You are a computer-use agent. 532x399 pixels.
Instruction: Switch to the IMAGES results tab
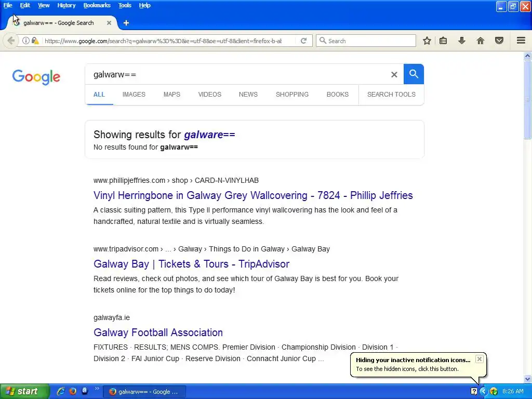pyautogui.click(x=134, y=95)
